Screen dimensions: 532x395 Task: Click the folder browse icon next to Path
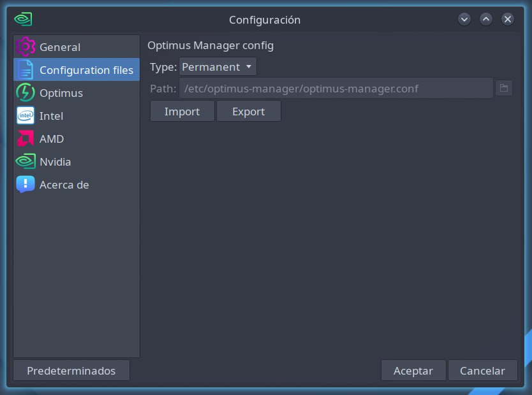tap(504, 88)
